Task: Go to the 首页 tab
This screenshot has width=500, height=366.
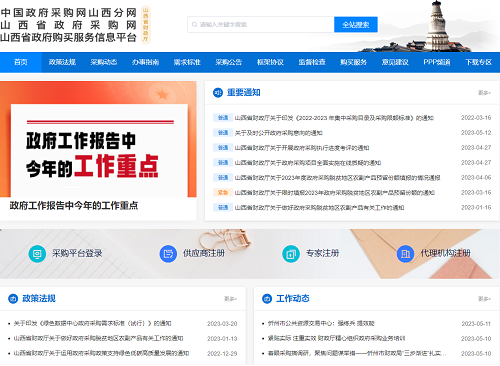Action: (x=21, y=62)
